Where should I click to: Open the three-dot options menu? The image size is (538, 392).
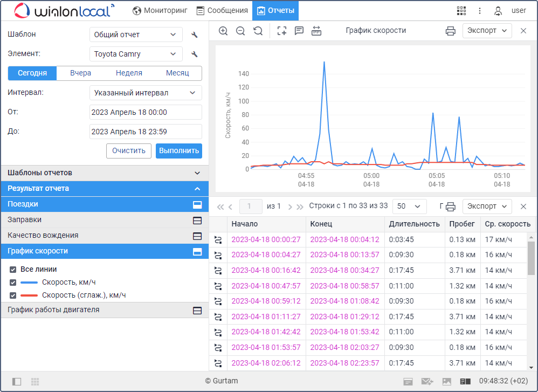click(x=480, y=11)
